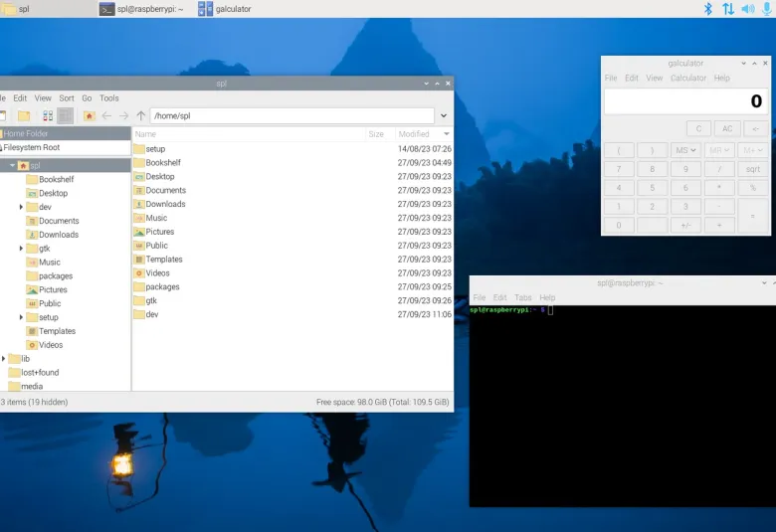Click into the terminal prompt area
Image resolution: width=776 pixels, height=532 pixels.
tap(623, 406)
